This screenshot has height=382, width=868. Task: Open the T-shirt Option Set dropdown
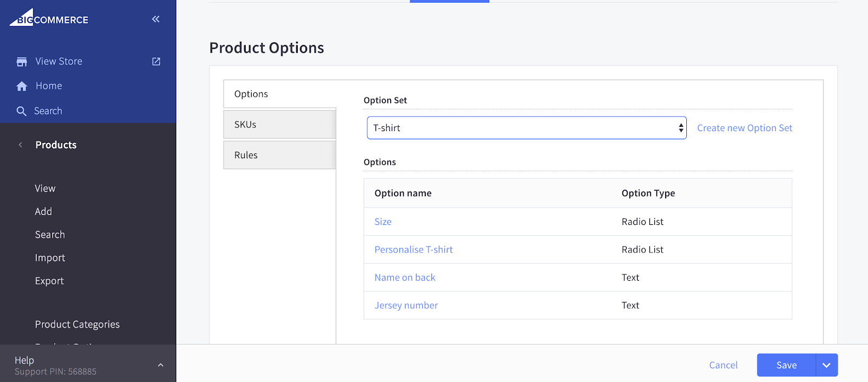(x=526, y=128)
